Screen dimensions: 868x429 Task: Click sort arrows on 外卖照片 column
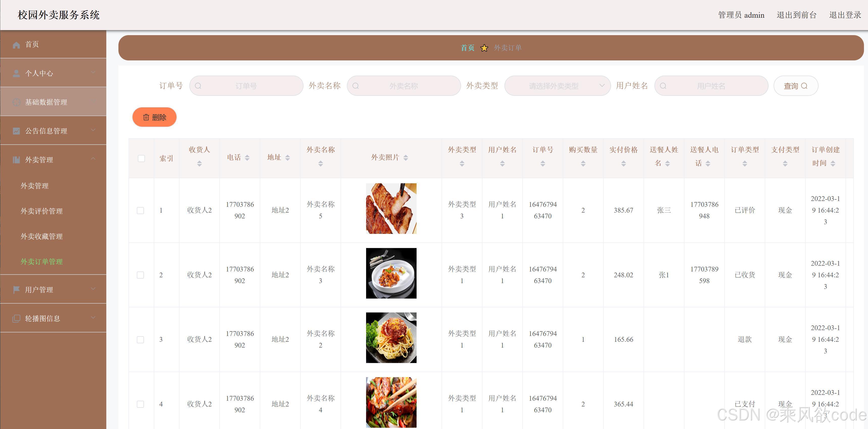click(x=406, y=157)
